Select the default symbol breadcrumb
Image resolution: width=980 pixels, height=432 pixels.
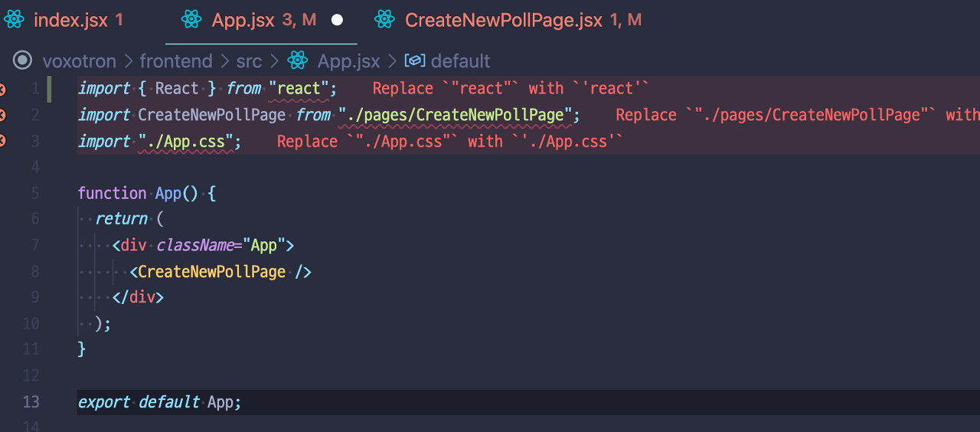click(461, 61)
